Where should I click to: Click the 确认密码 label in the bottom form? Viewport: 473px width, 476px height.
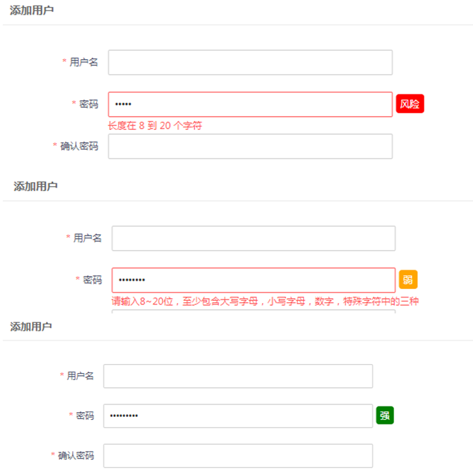[x=76, y=456]
